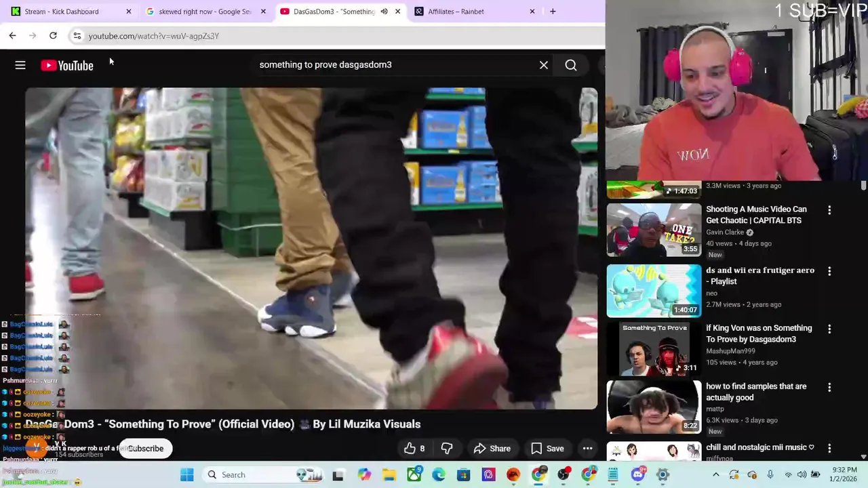The height and width of the screenshot is (488, 868).
Task: Open options for chill and nostalgic mii music
Action: [x=829, y=449]
